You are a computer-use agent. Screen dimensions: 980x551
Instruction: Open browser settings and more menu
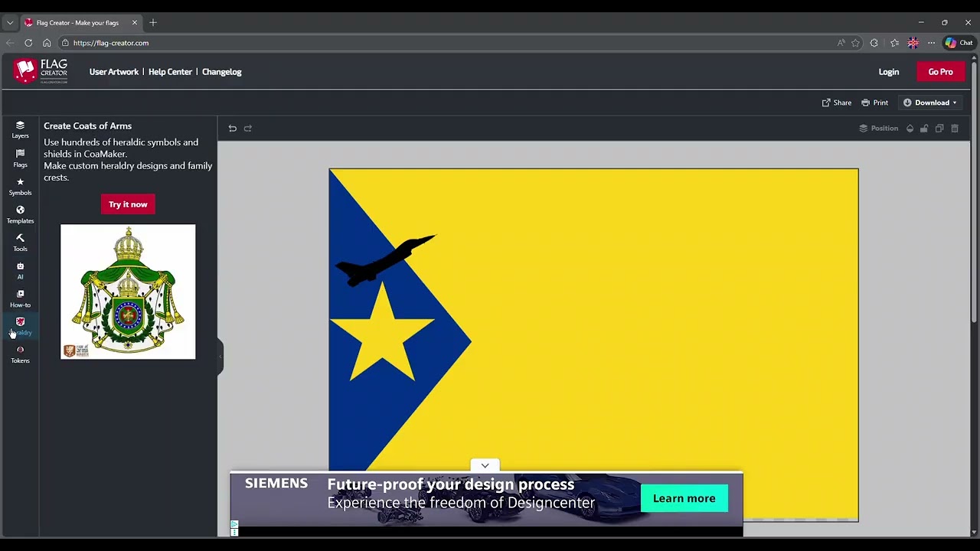coord(931,43)
